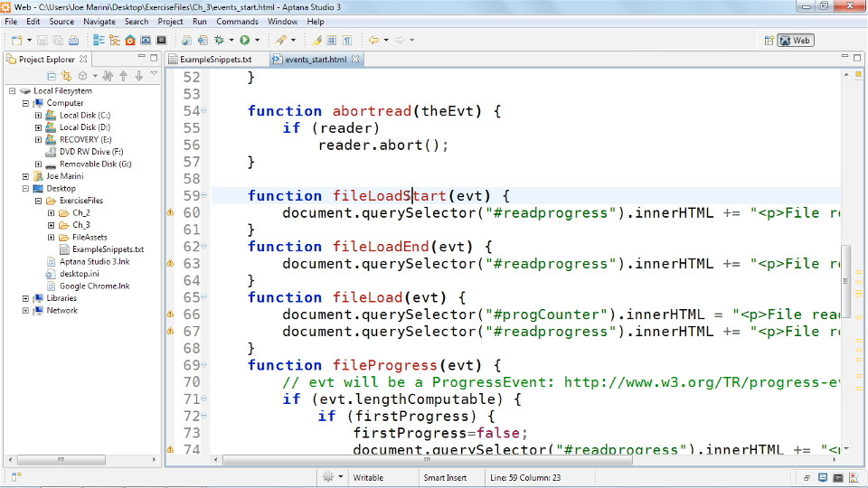Select desktop.ini in the tree

tap(80, 273)
